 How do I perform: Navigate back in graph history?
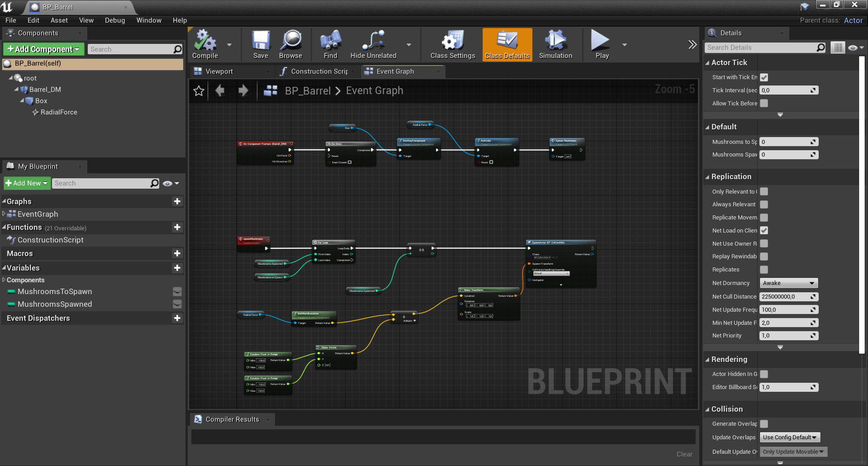(x=220, y=90)
